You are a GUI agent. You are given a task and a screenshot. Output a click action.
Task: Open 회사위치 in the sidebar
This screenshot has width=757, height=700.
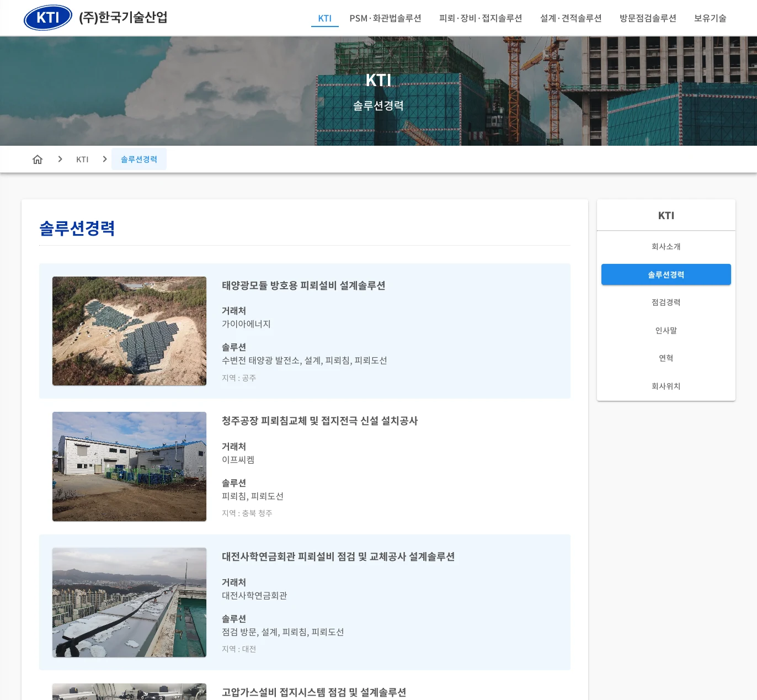[666, 386]
